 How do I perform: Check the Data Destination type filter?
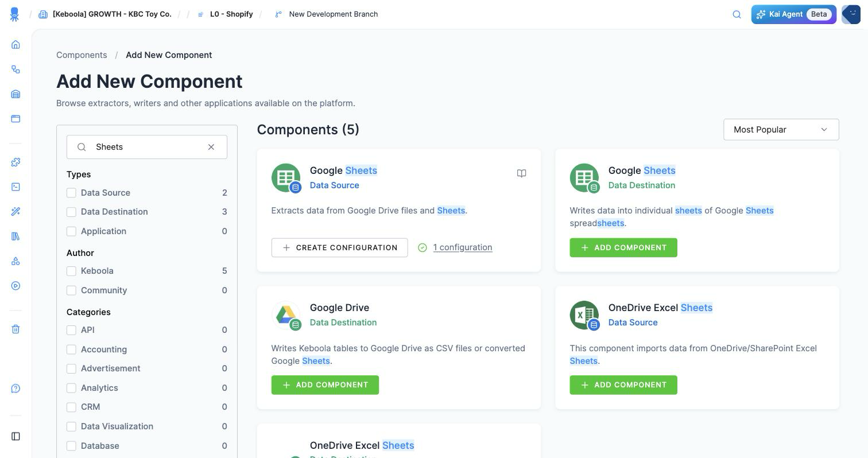point(71,212)
